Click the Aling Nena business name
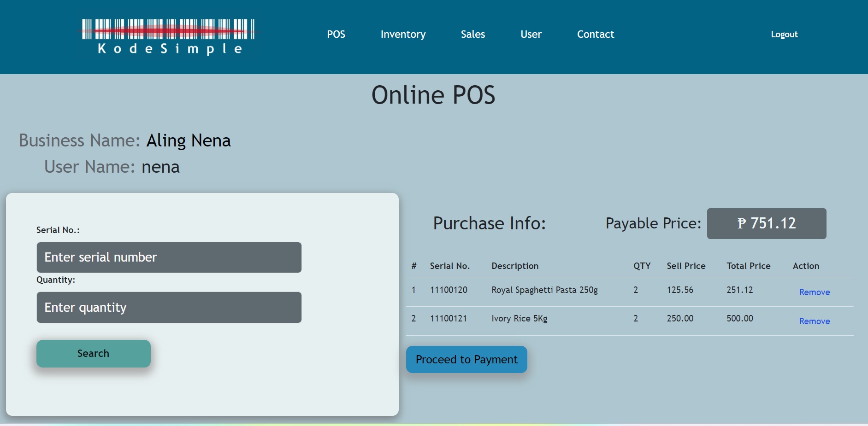The width and height of the screenshot is (868, 426). point(188,140)
